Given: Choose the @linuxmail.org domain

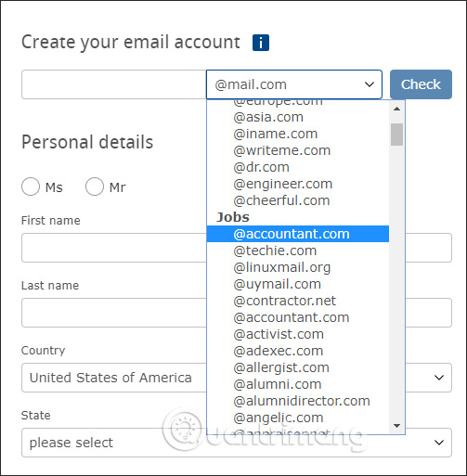Looking at the screenshot, I should coord(298,267).
